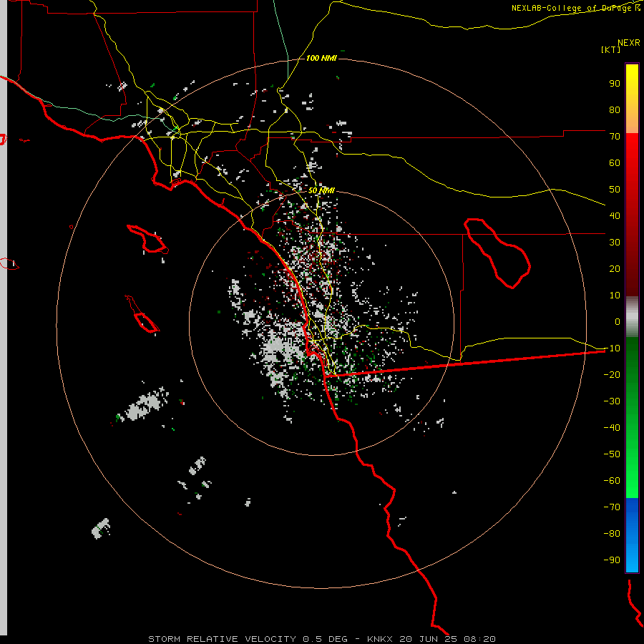Click the NEXR label above the color scale
644x644 pixels.
click(629, 43)
